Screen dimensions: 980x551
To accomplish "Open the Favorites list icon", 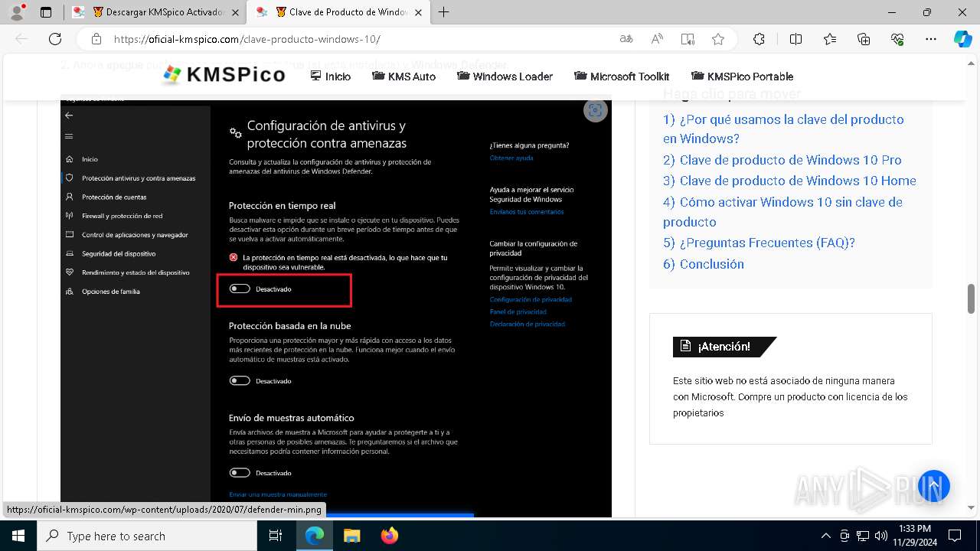I will coord(830,39).
